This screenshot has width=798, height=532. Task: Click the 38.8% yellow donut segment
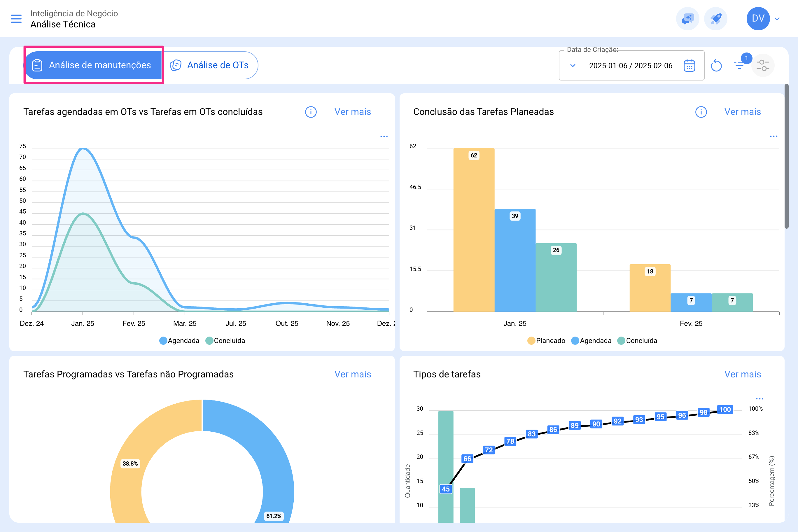pos(130,463)
